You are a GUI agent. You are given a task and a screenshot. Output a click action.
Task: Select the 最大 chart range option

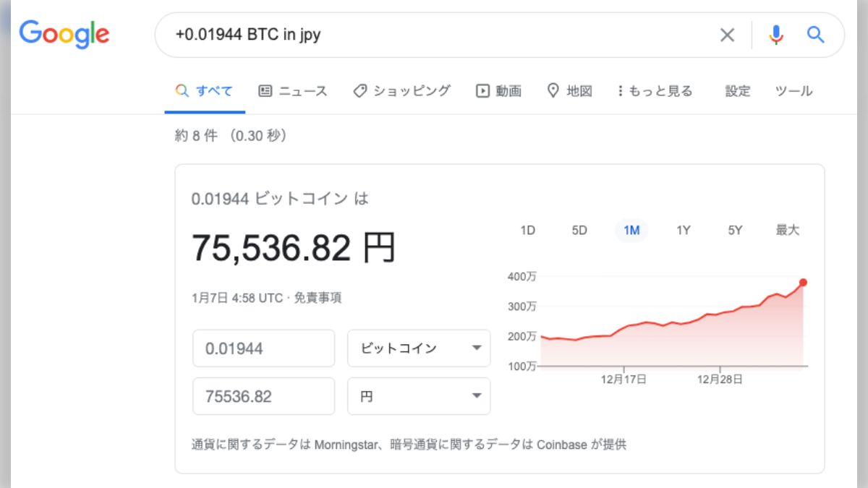click(x=788, y=229)
